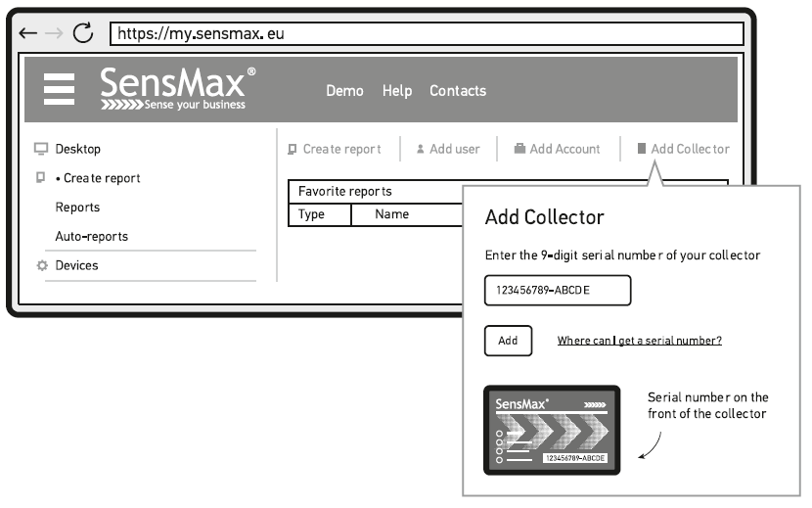The height and width of the screenshot is (508, 812).
Task: Open the Contacts menu item
Action: click(458, 91)
